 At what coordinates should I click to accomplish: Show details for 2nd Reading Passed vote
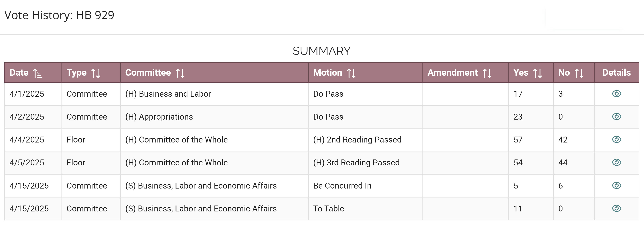[x=616, y=139]
